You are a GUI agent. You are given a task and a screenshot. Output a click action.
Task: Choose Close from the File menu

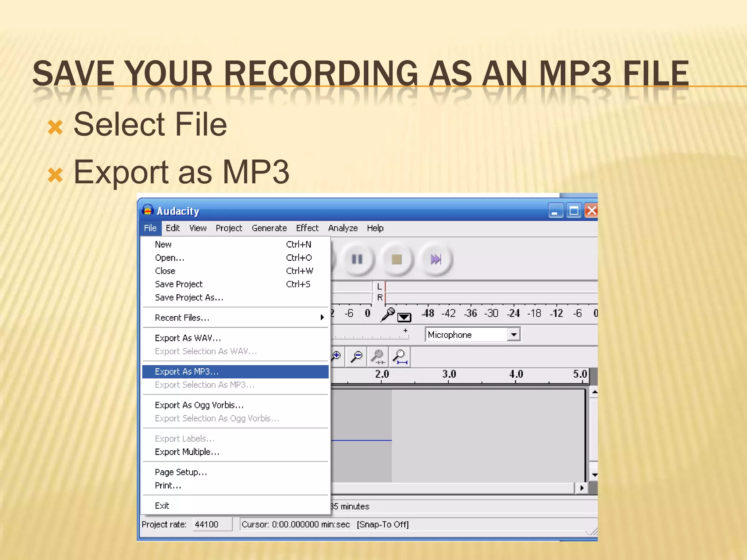coord(235,271)
